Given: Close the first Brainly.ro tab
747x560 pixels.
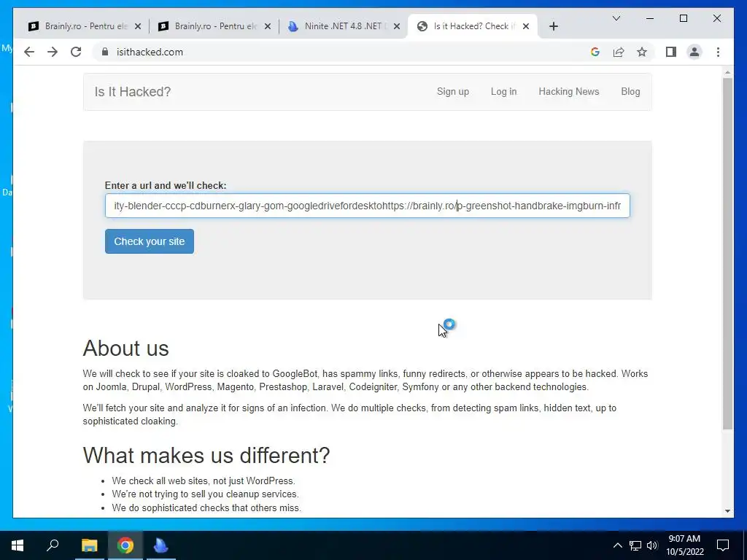Looking at the screenshot, I should tap(138, 26).
